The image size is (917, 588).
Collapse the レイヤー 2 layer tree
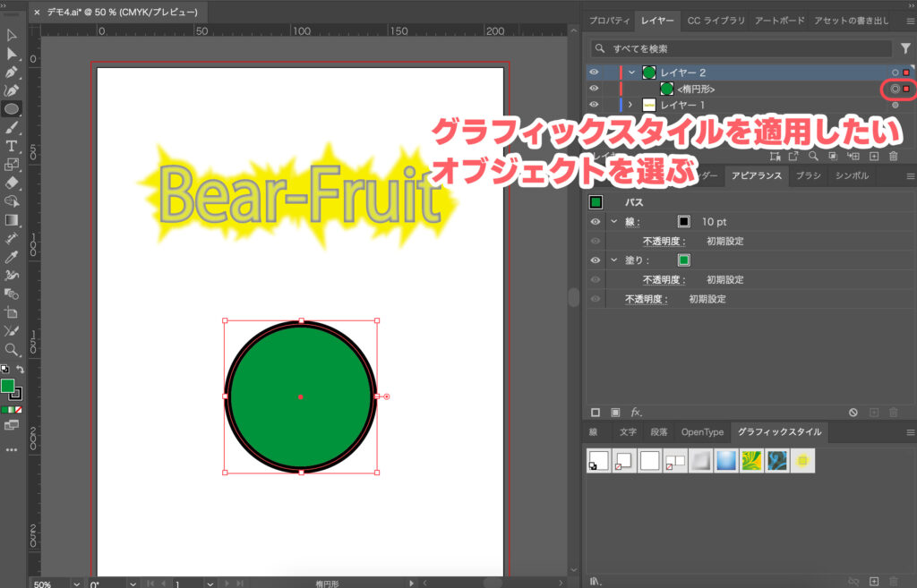(631, 72)
